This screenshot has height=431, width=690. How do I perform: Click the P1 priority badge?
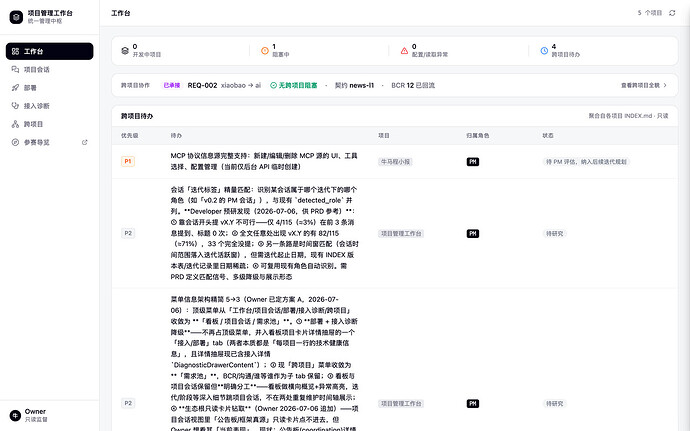128,161
